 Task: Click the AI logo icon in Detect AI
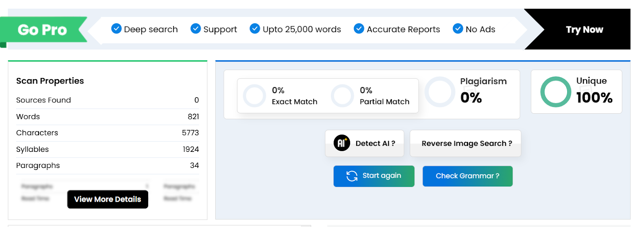point(342,143)
